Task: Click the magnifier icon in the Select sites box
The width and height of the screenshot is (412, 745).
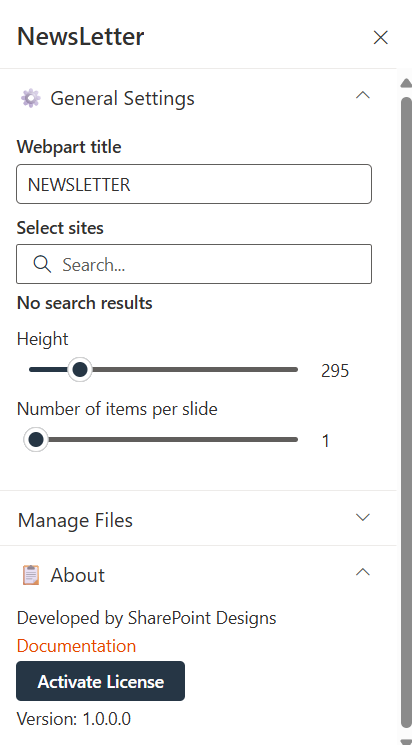Action: [42, 264]
